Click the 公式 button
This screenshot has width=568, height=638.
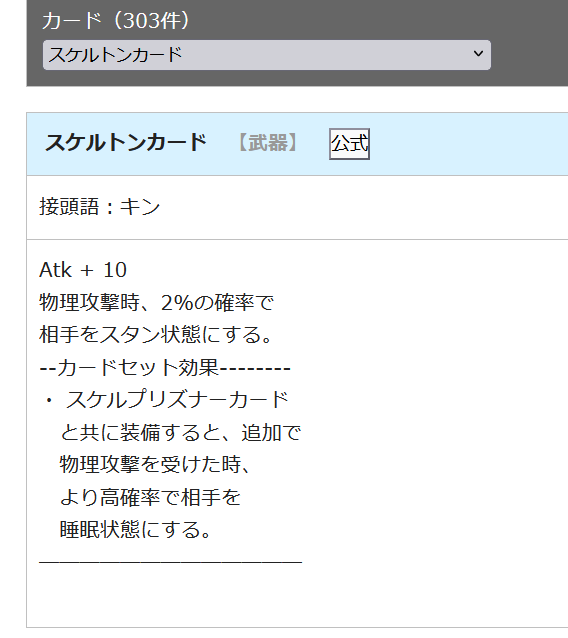coord(349,144)
